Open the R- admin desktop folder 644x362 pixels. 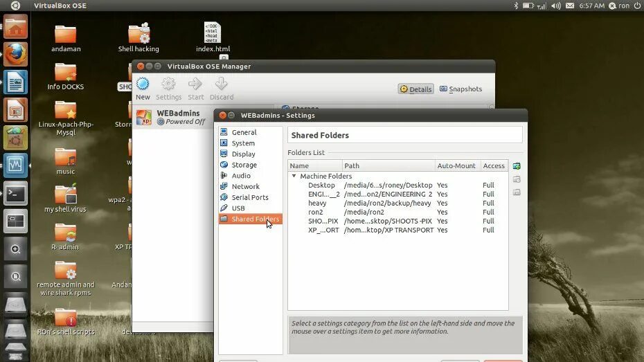click(65, 237)
